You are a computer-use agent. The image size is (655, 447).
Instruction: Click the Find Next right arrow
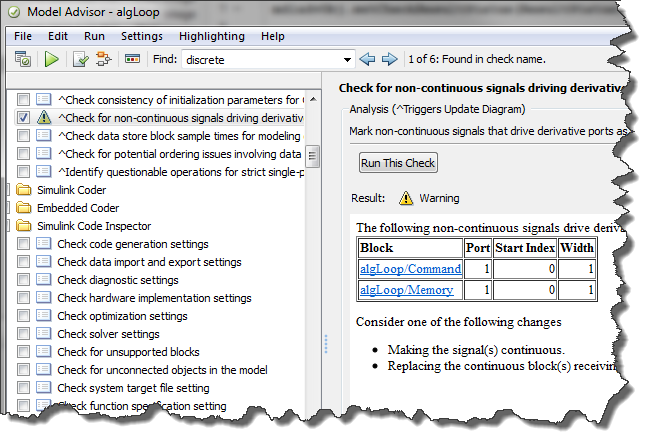coord(389,59)
